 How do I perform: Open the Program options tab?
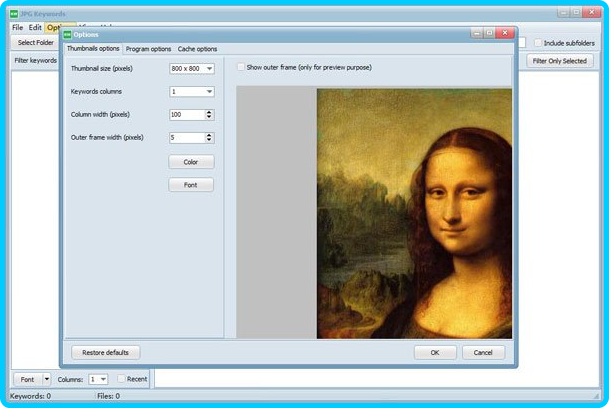[148, 49]
